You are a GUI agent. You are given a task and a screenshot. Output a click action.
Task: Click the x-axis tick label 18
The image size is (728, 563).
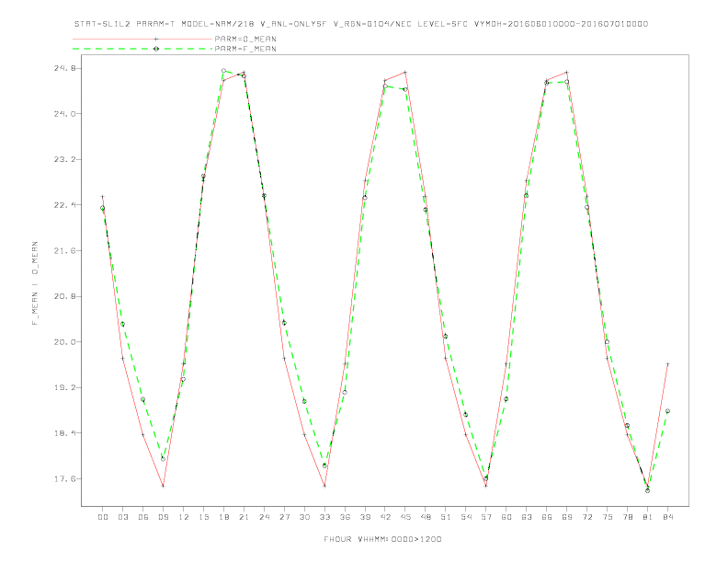point(223,517)
